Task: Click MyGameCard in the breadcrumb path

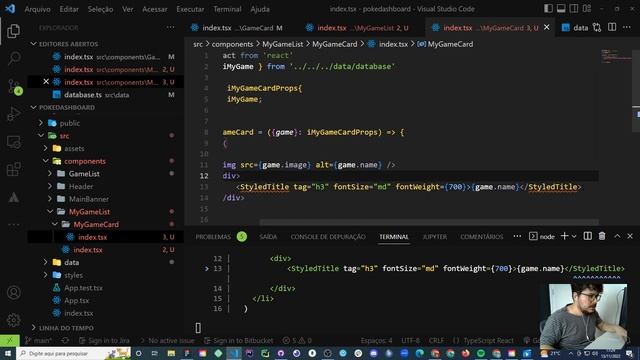Action: coord(334,44)
